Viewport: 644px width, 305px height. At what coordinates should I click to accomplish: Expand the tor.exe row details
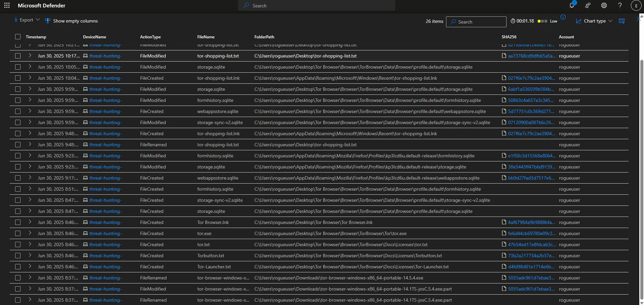[x=30, y=233]
